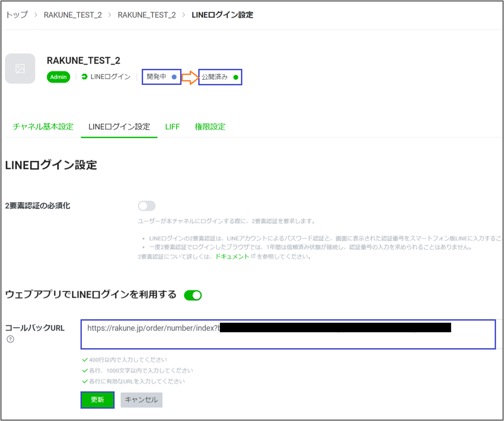Open the 権限設定 tab

[x=210, y=127]
